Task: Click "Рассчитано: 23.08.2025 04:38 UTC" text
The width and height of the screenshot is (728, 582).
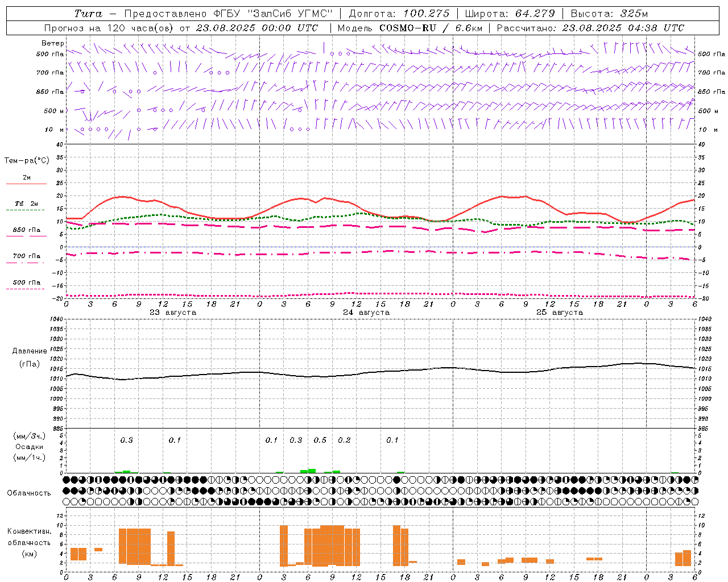Action: [590, 28]
